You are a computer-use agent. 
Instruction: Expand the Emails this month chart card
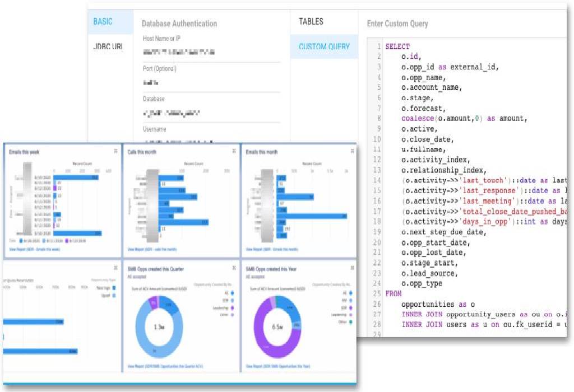click(x=352, y=151)
